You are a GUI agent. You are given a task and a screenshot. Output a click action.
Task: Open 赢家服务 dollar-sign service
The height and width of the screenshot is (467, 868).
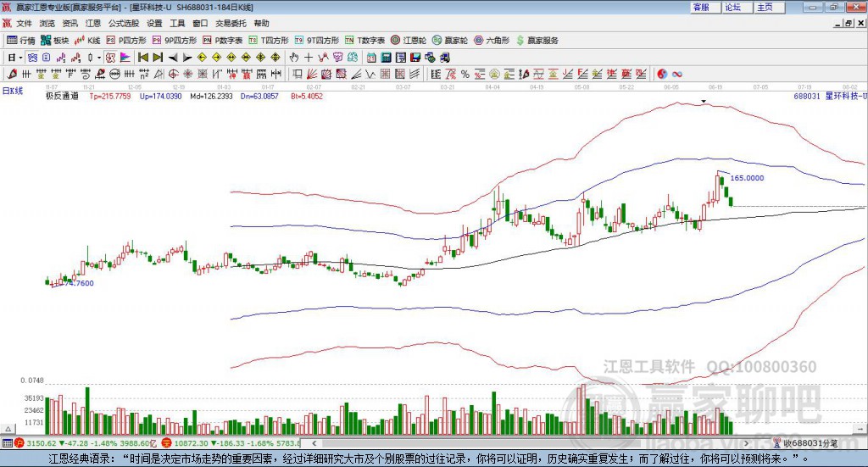point(537,41)
